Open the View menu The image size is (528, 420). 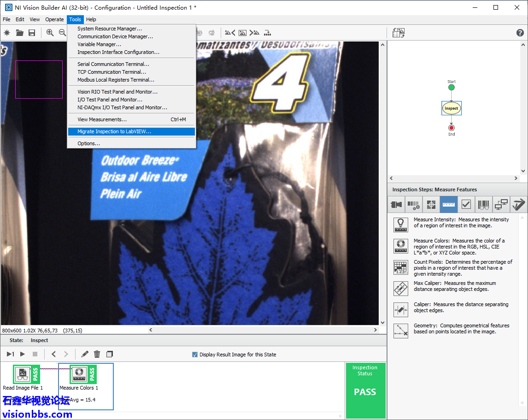click(x=35, y=19)
